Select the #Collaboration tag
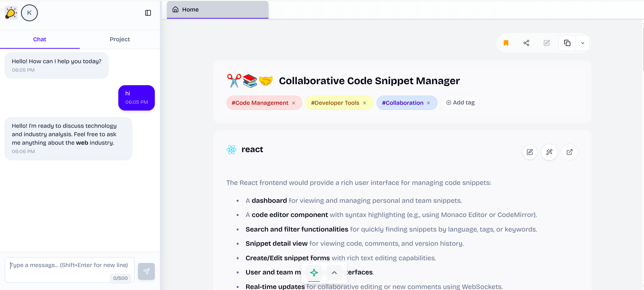The height and width of the screenshot is (290, 644). tap(403, 103)
